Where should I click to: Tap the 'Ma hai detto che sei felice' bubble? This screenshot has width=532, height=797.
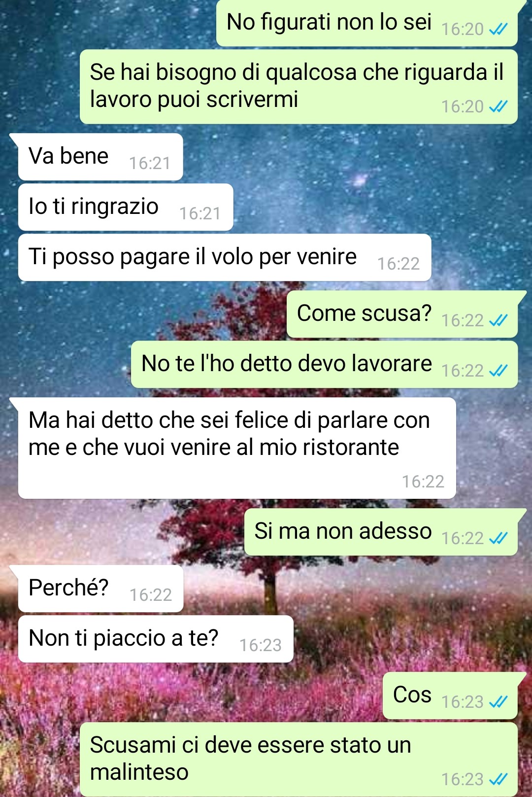(x=237, y=448)
